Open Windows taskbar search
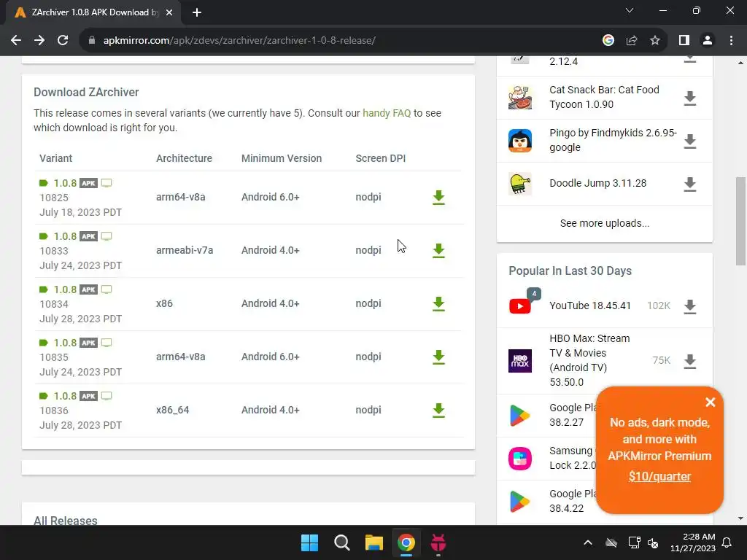The image size is (747, 560). point(342,542)
